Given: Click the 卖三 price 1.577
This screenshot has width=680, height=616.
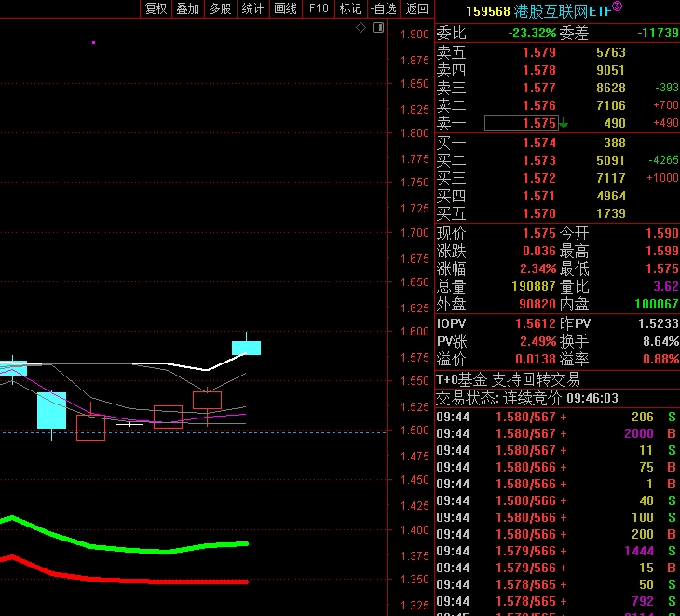Looking at the screenshot, I should point(539,88).
